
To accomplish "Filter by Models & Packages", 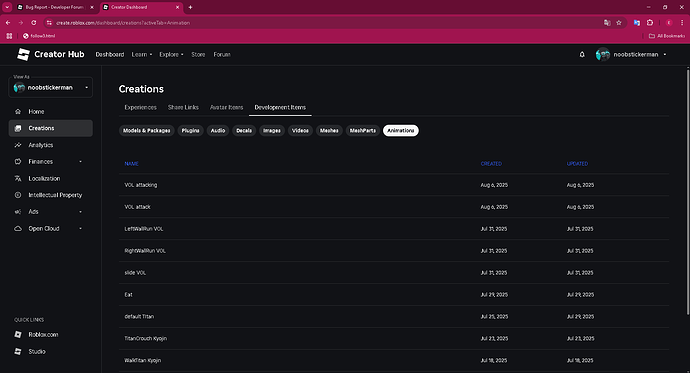I will pos(147,131).
